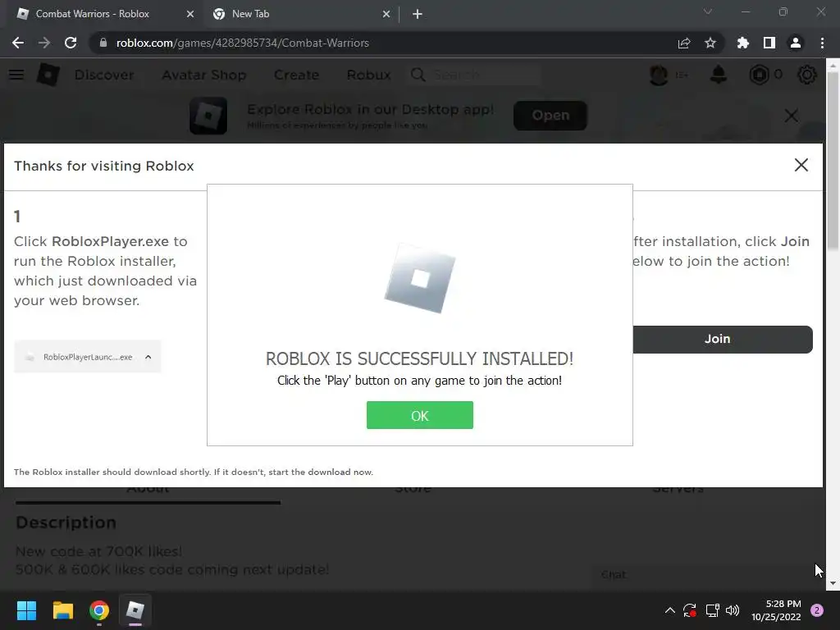Show hidden system tray icons
Viewport: 840px width, 630px height.
(x=669, y=610)
